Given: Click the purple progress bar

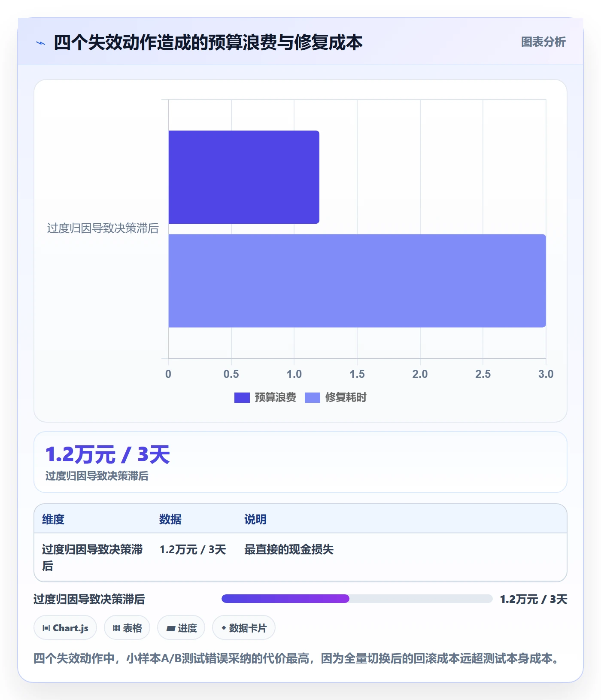Looking at the screenshot, I should (285, 599).
